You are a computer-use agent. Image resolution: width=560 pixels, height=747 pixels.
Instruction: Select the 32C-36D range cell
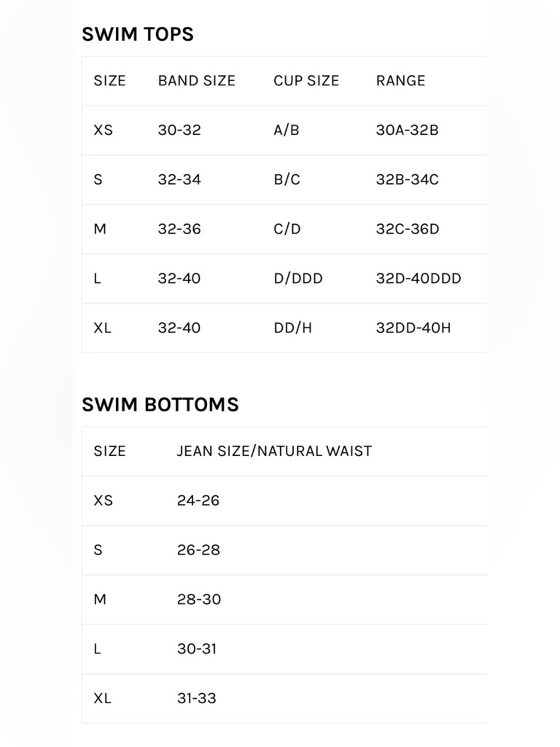408,229
